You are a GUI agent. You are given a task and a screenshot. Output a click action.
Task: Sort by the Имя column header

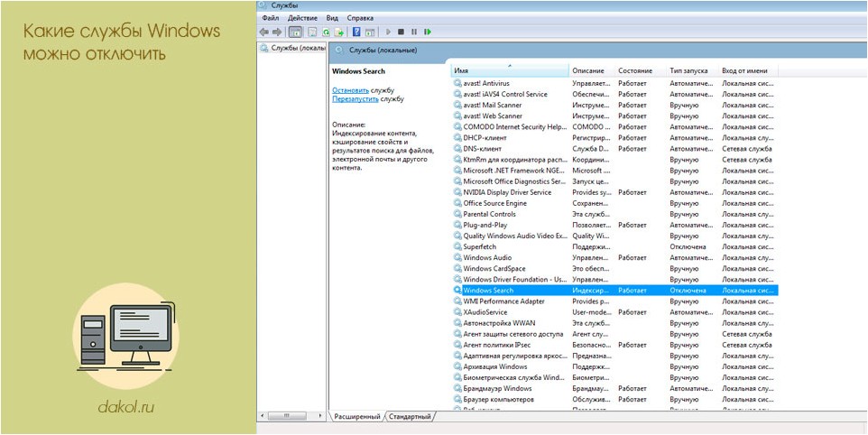click(510, 70)
